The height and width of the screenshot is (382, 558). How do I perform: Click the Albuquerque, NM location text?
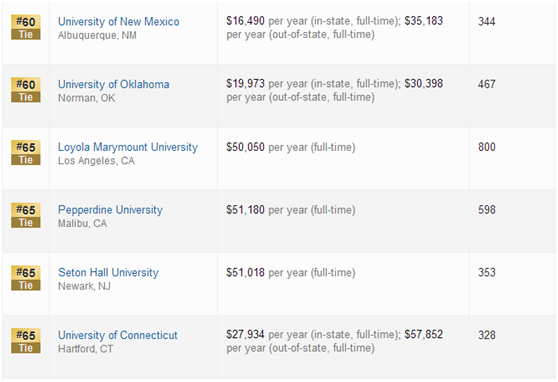[x=97, y=35]
